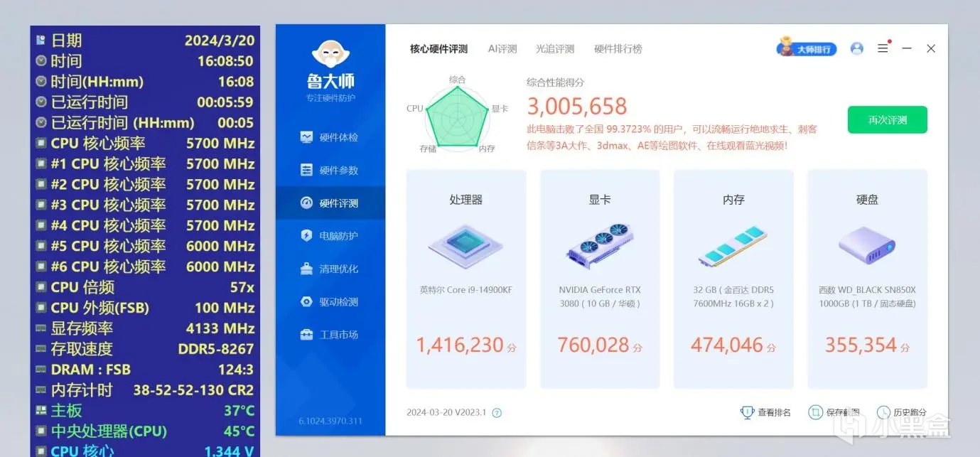Minimize the 鲁大师 window
The height and width of the screenshot is (457, 980).
coord(907,48)
